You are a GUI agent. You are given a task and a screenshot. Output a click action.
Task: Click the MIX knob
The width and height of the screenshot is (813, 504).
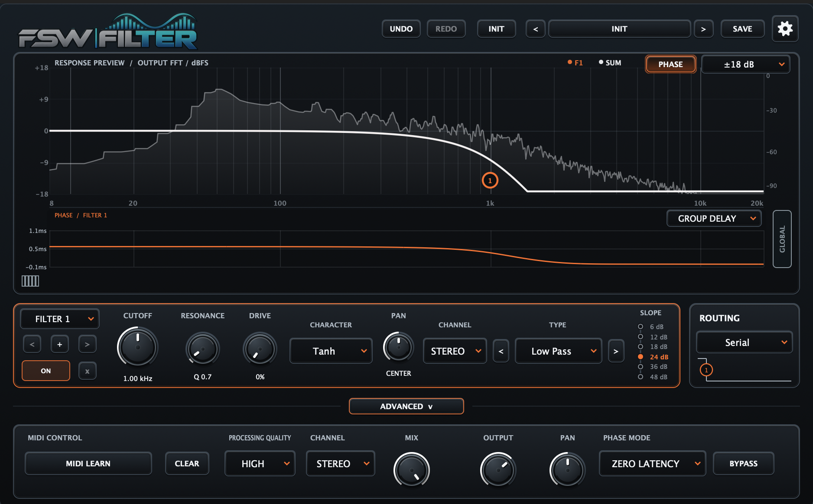click(x=412, y=470)
